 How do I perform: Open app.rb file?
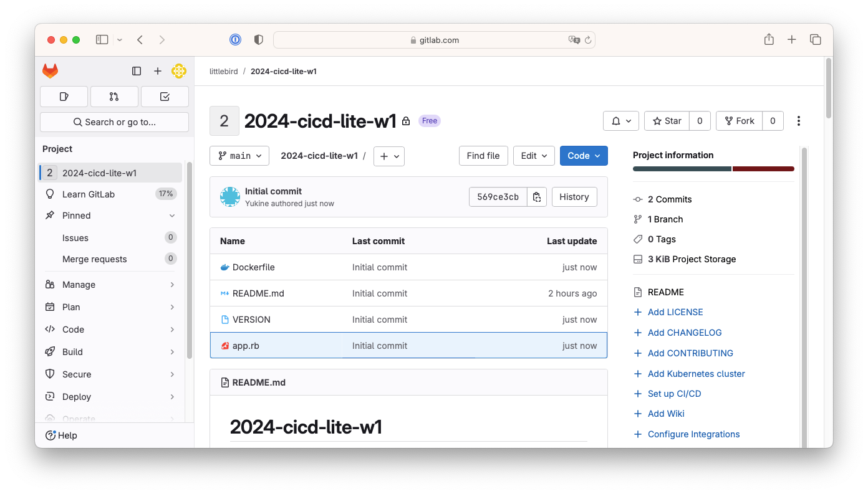pyautogui.click(x=246, y=346)
